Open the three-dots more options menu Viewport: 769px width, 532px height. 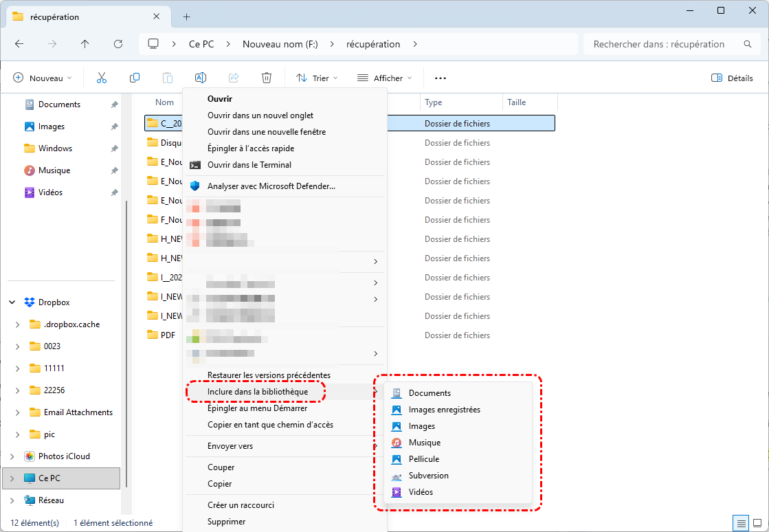click(441, 78)
